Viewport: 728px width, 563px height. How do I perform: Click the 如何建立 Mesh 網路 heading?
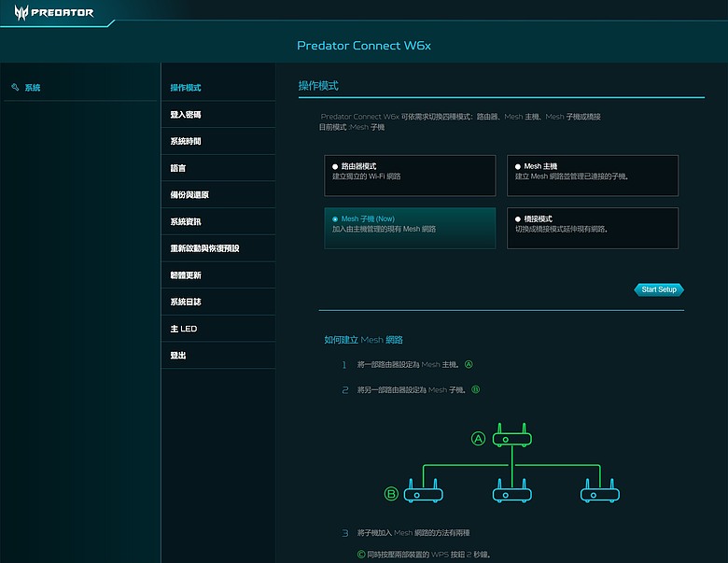click(x=364, y=340)
